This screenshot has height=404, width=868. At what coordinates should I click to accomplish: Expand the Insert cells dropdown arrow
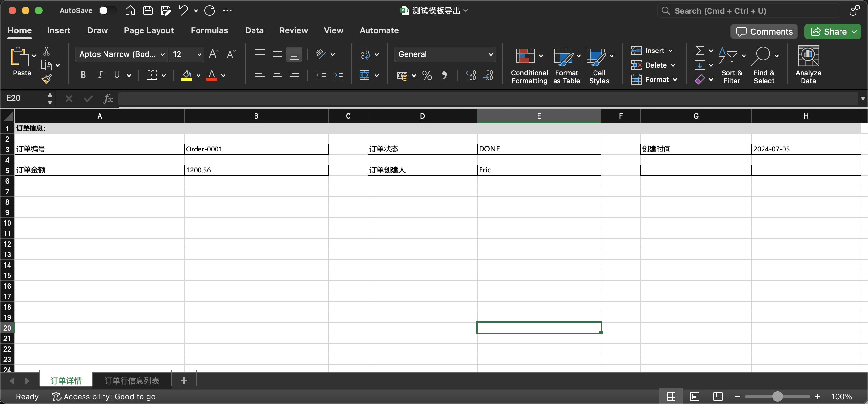670,51
